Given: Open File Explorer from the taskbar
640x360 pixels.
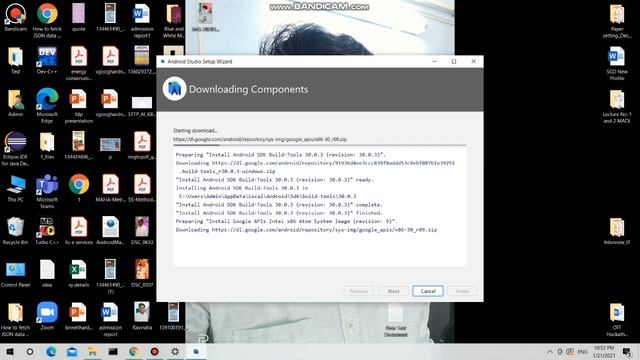Looking at the screenshot, I should (x=92, y=351).
